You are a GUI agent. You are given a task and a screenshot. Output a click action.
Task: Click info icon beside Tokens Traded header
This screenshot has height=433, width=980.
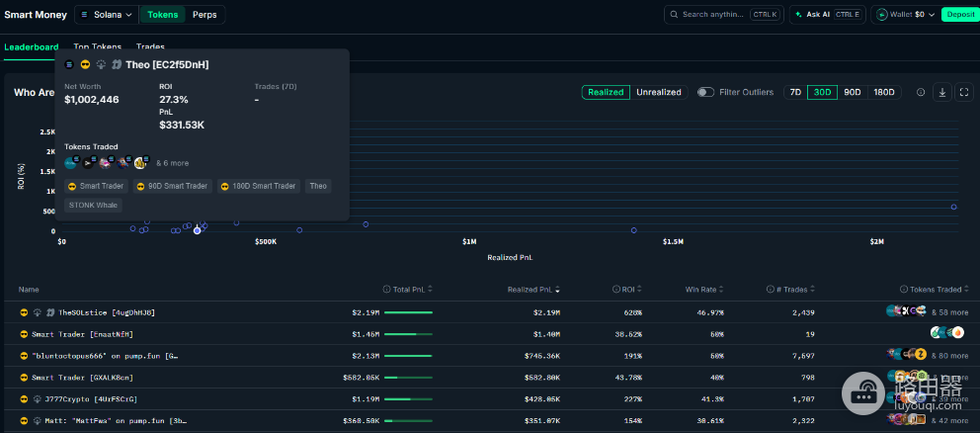(x=904, y=290)
